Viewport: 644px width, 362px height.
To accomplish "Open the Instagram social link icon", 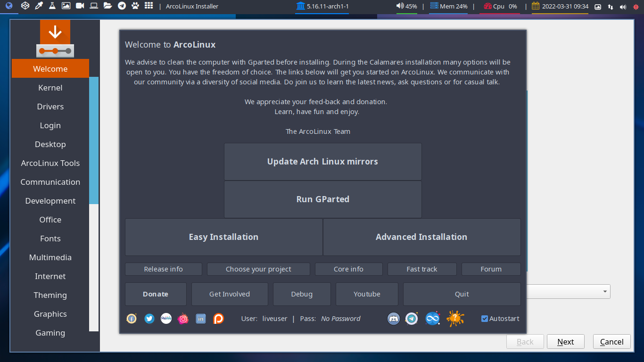I will (183, 319).
